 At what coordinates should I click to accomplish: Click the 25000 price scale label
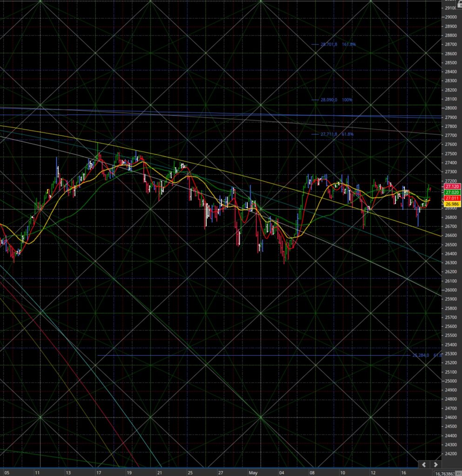pos(451,381)
